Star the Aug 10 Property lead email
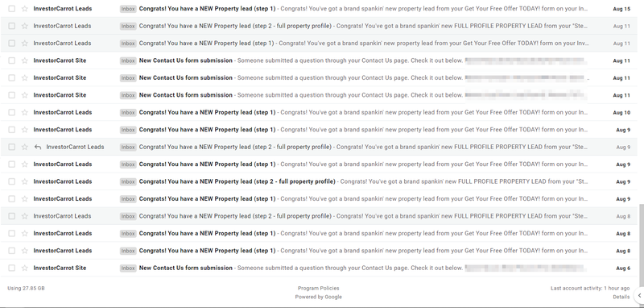 click(x=25, y=112)
